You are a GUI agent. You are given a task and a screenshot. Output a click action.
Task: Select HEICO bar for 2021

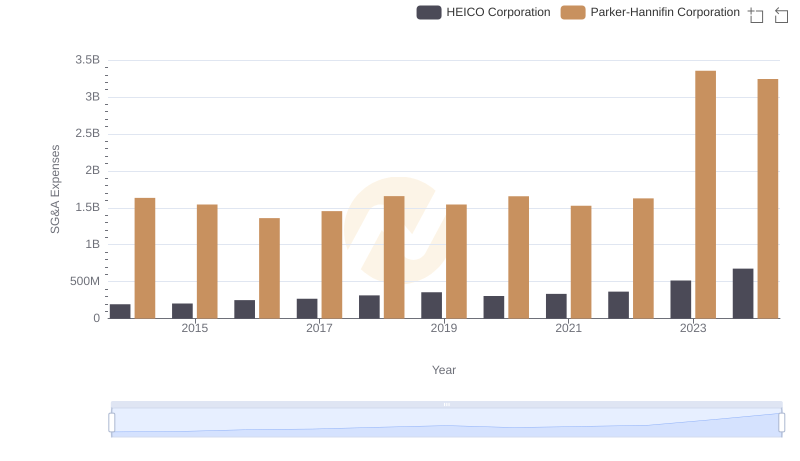tap(556, 306)
